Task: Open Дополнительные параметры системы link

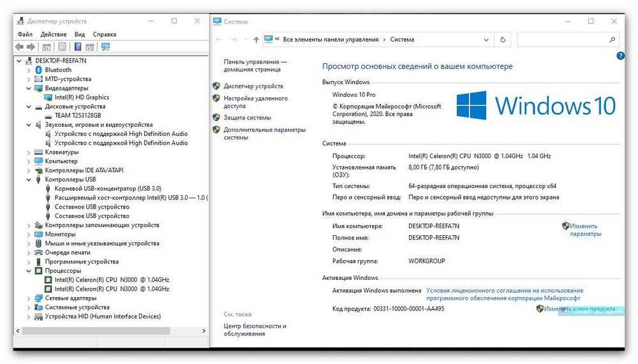Action: point(265,133)
